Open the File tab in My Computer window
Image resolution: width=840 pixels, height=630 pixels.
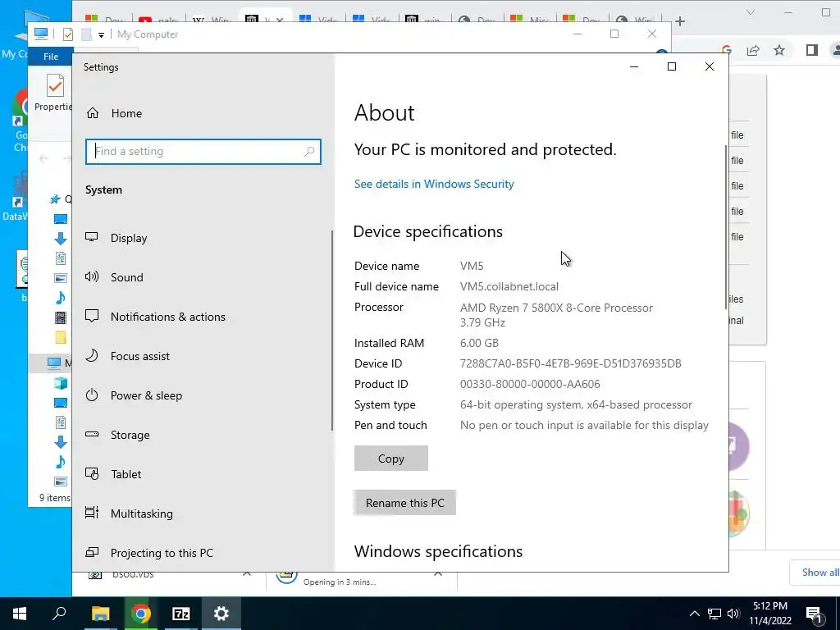pos(50,57)
